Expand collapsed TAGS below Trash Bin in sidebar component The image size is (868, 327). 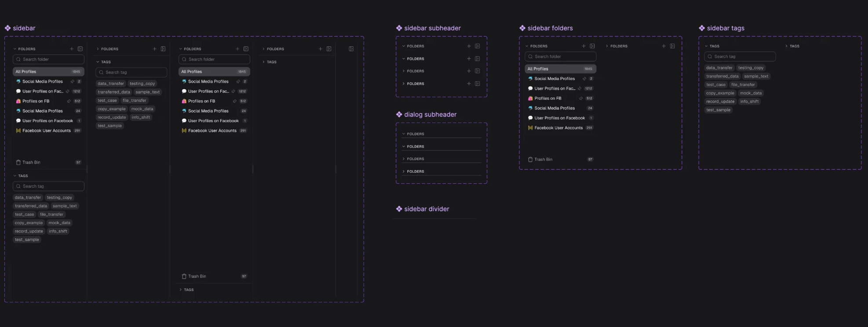click(180, 290)
